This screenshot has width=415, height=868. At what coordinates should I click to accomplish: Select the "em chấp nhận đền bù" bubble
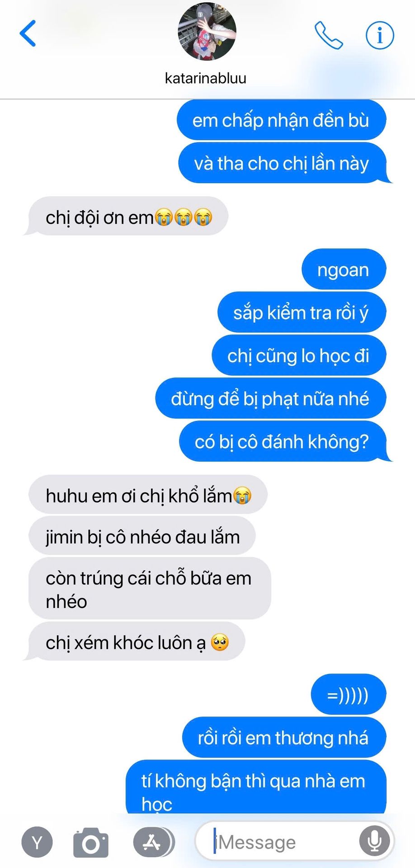pyautogui.click(x=281, y=120)
